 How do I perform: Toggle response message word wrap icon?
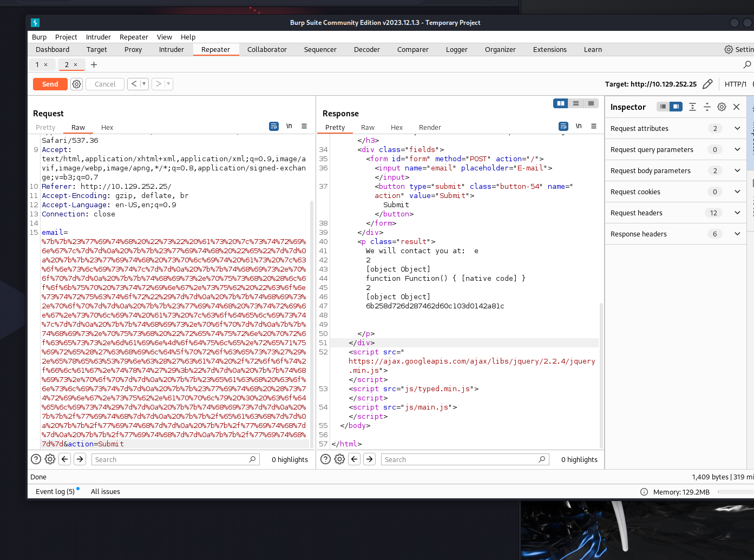pos(563,126)
